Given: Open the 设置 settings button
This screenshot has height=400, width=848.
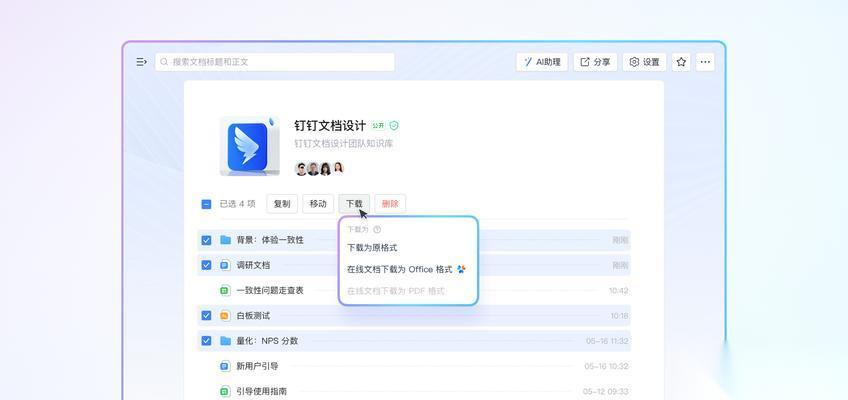Looking at the screenshot, I should click(x=645, y=62).
